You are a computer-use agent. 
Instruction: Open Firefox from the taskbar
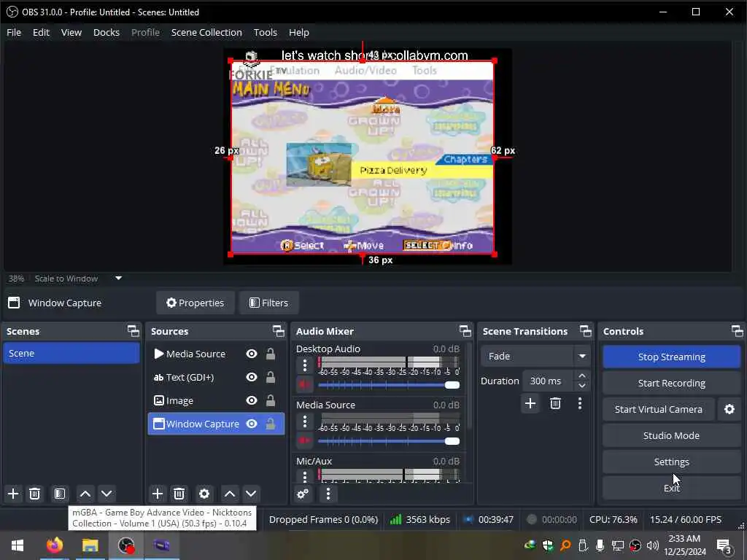pyautogui.click(x=54, y=545)
